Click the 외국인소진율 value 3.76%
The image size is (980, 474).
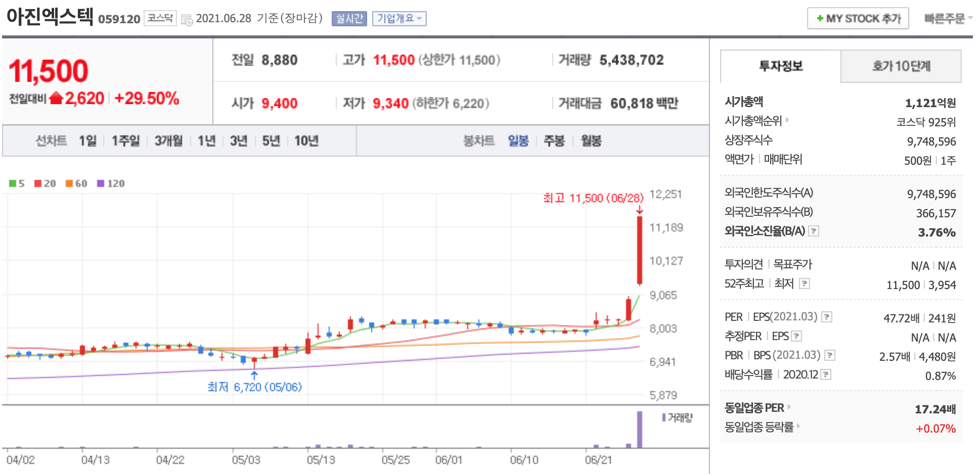tap(937, 232)
